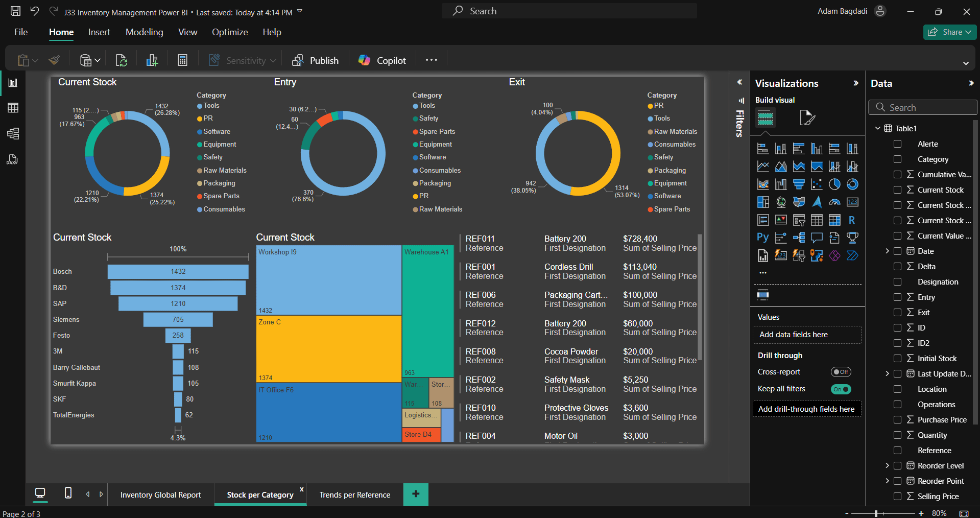The height and width of the screenshot is (518, 980).
Task: Select the Slicer visual icon
Action: [x=799, y=220]
